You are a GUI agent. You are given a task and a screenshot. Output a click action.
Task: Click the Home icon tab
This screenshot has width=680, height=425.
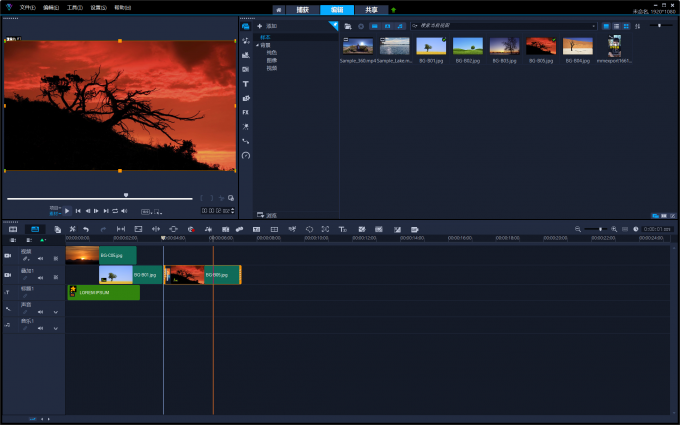pos(279,9)
